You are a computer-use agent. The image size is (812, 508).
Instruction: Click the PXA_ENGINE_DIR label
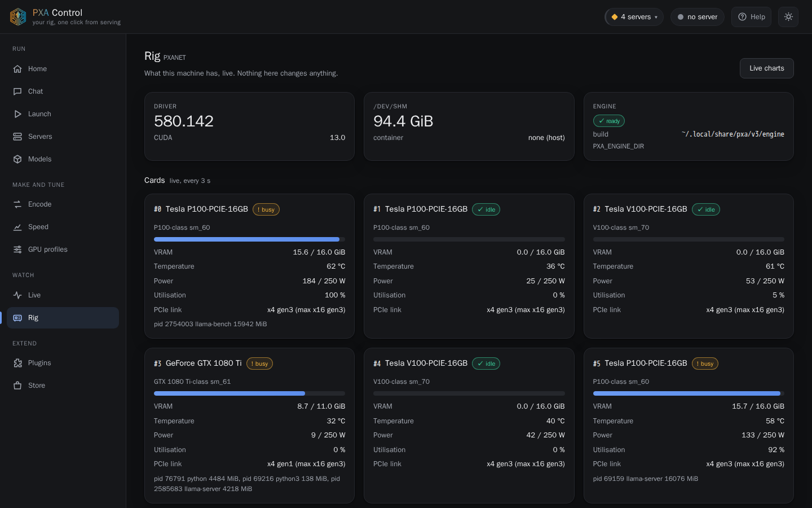pos(619,146)
